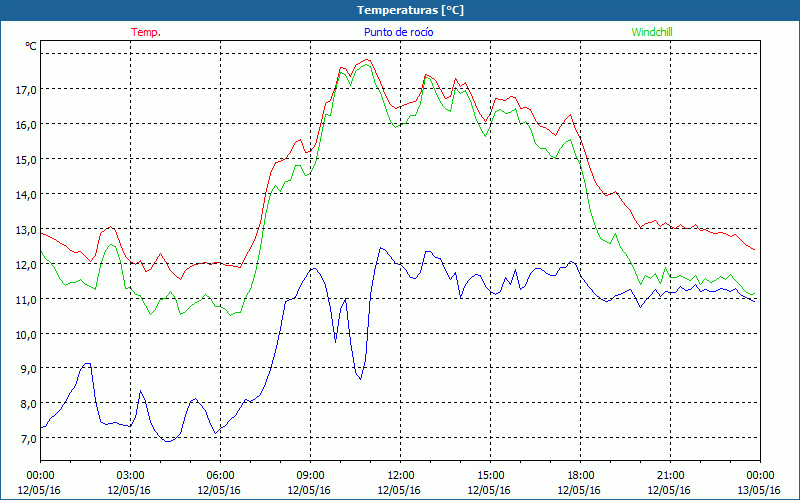Click the 03:00 time axis label
The height and width of the screenshot is (500, 800).
[x=130, y=476]
